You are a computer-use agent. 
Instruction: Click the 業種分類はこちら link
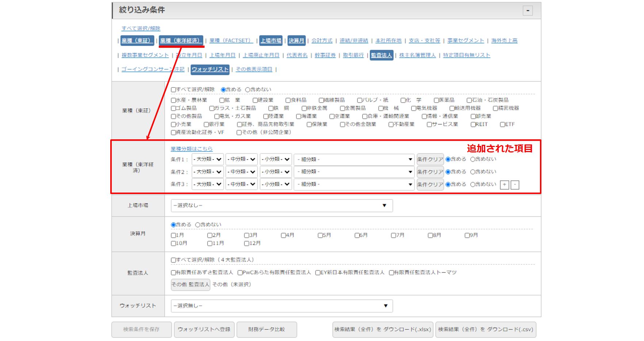(191, 149)
